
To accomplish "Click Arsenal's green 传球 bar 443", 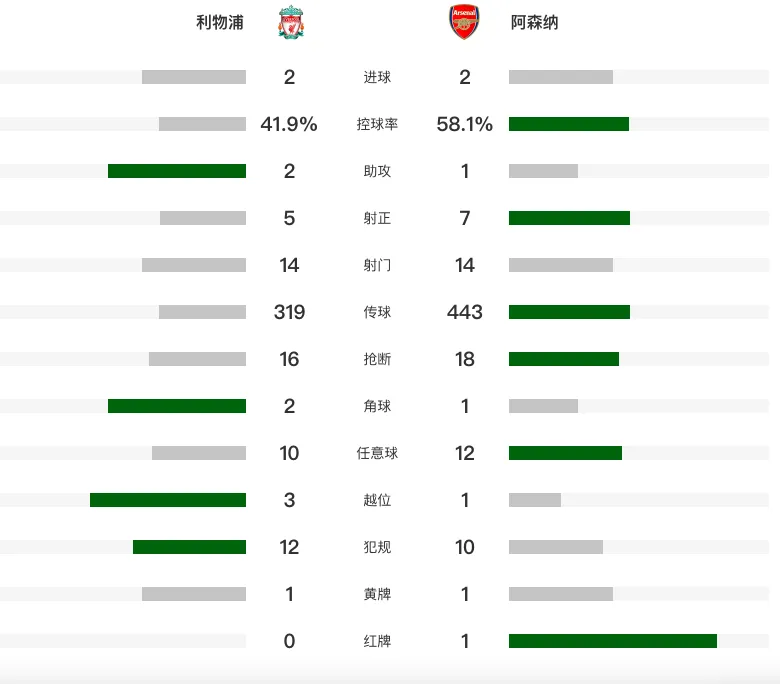I will 569,312.
